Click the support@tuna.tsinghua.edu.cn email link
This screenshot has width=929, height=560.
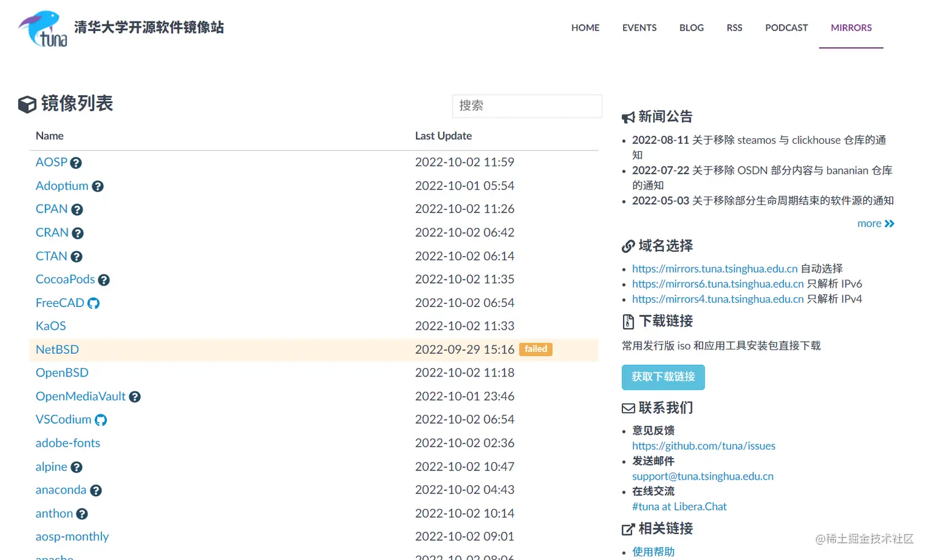[702, 476]
